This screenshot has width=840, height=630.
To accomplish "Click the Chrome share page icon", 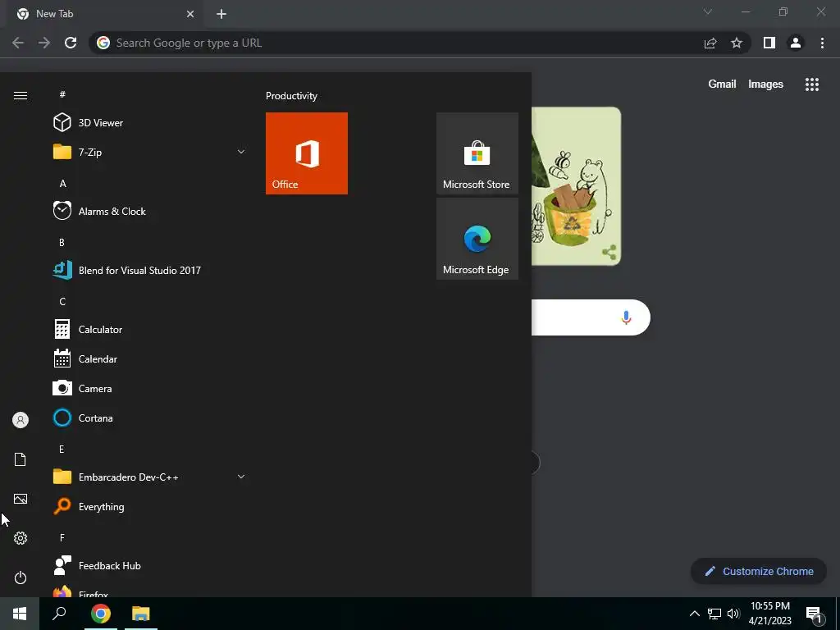I will (x=710, y=43).
